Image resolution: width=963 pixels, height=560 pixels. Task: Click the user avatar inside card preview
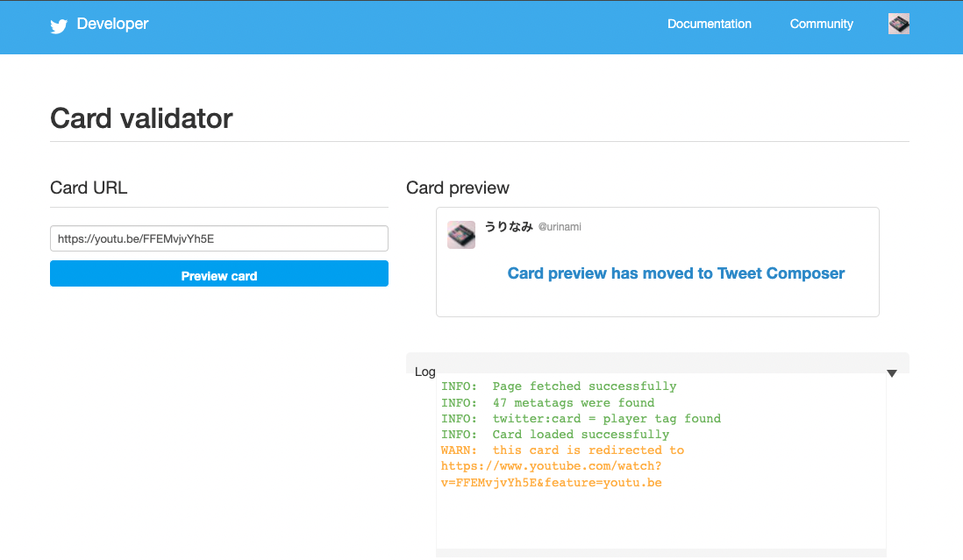[461, 235]
